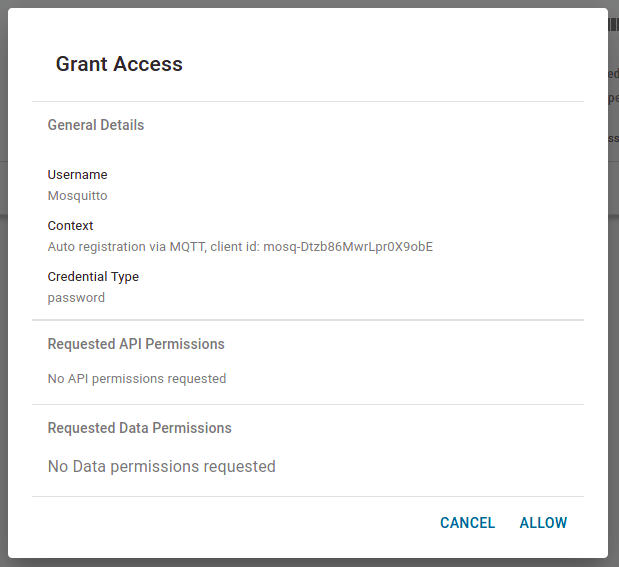Click the ALLOW button

(543, 523)
